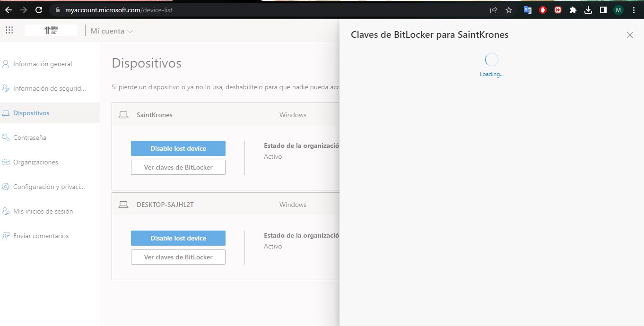Open browser downloads icon
Viewport: 644px width, 326px height.
pos(588,9)
